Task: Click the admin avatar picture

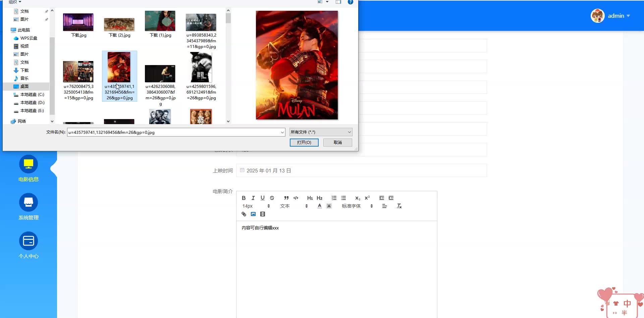Action: pyautogui.click(x=598, y=16)
